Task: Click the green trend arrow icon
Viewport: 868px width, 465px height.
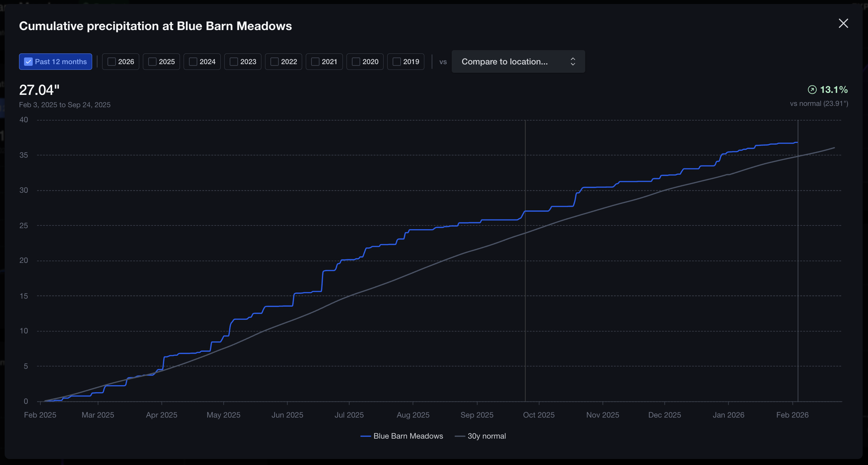Action: 812,90
